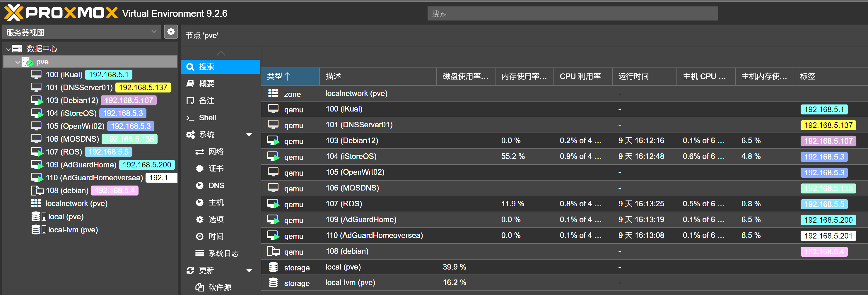Sort by the 标签 column header
Screen dimensions: 868x295
tap(831, 76)
